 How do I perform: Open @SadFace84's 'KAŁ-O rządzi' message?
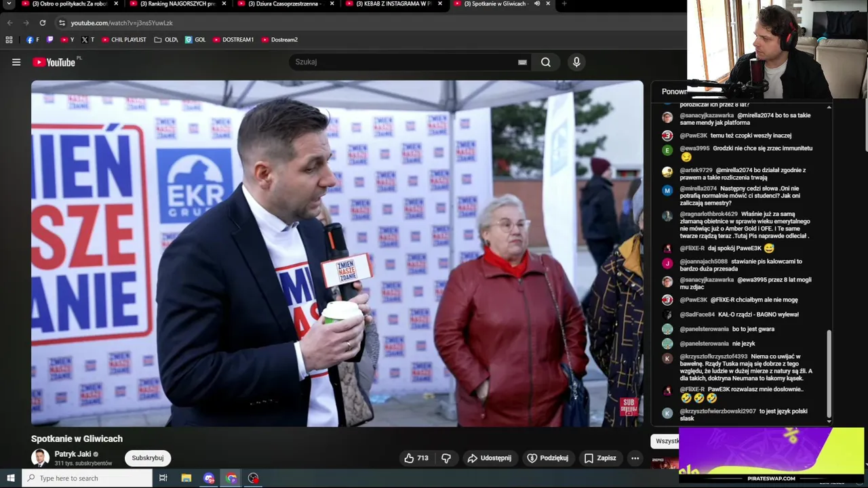pos(739,314)
